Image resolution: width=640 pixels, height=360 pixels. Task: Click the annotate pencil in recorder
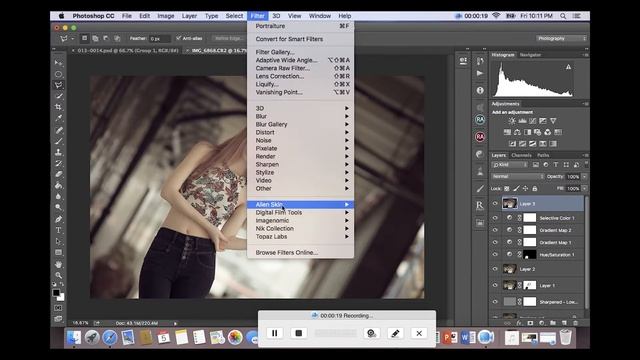[395, 333]
